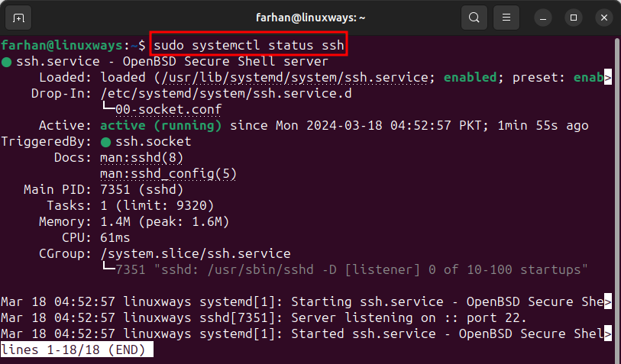Close the terminal window
Screen dimensions: 621x364
(604, 18)
